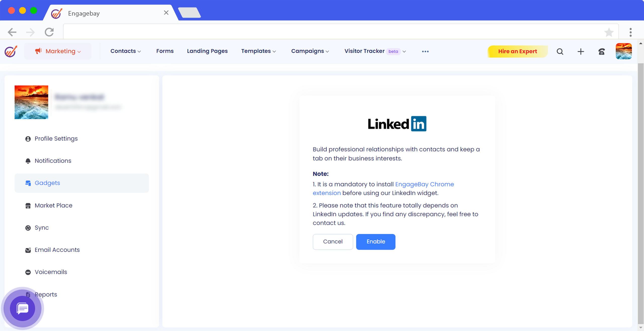Expand the Templates dropdown
The width and height of the screenshot is (644, 331).
pos(259,51)
